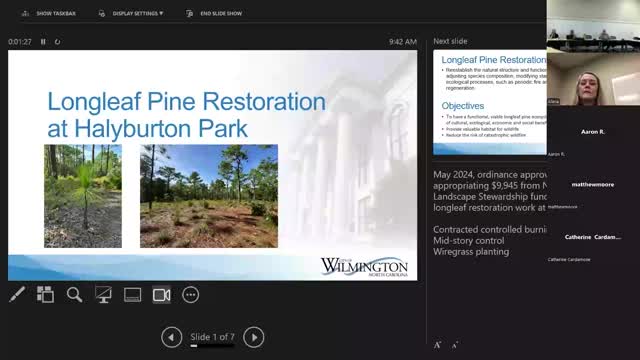The height and width of the screenshot is (360, 640).
Task: Click the current slide Longleaf Pine Restoration title
Action: point(187,115)
